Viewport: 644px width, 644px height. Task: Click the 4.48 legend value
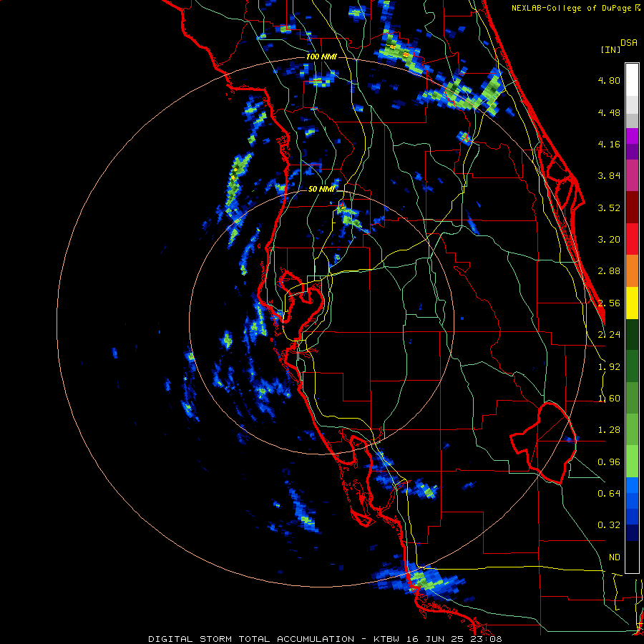[x=609, y=112]
